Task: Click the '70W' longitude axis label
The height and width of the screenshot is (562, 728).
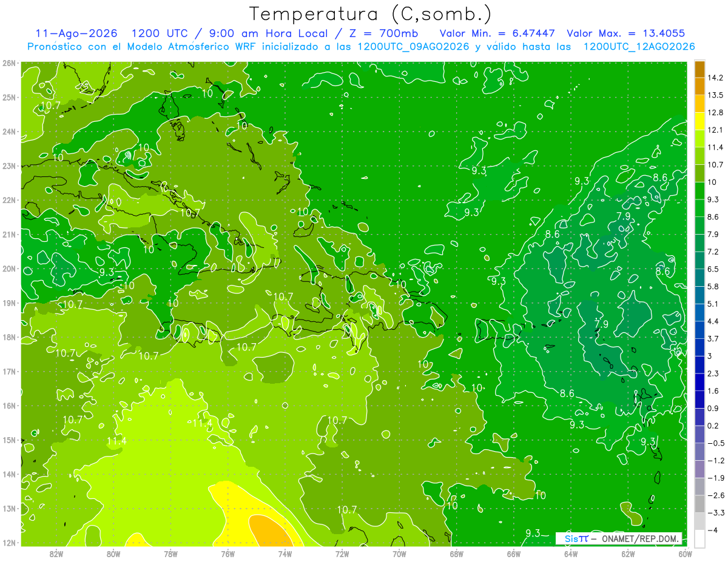Action: [x=399, y=554]
